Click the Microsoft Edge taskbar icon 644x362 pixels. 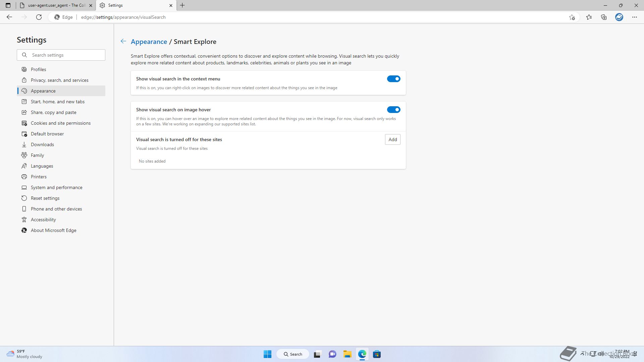(x=362, y=354)
